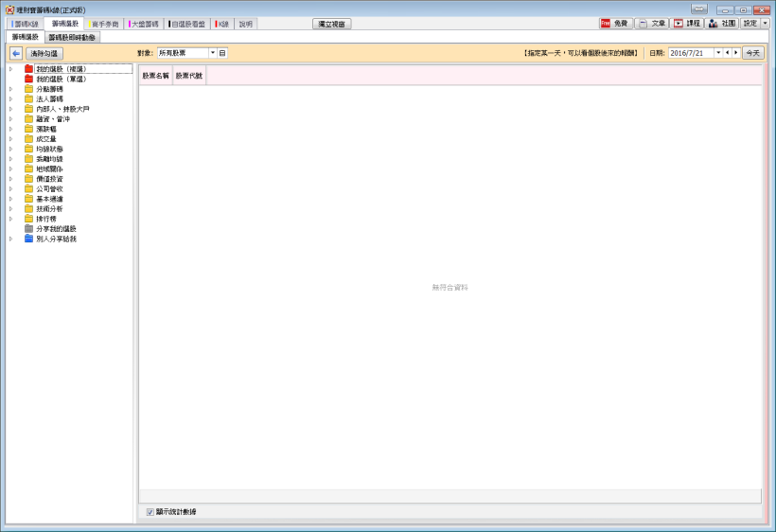Image resolution: width=776 pixels, height=532 pixels.
Task: Click the folder icon of 公司營收
Action: pyautogui.click(x=28, y=188)
